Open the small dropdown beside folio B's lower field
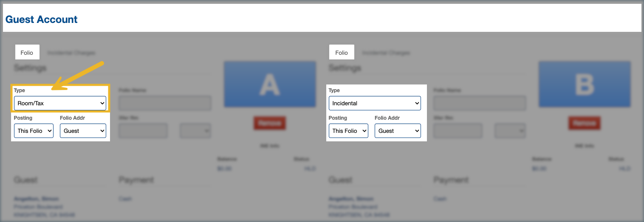Viewport: 644px width, 222px height. 510,131
